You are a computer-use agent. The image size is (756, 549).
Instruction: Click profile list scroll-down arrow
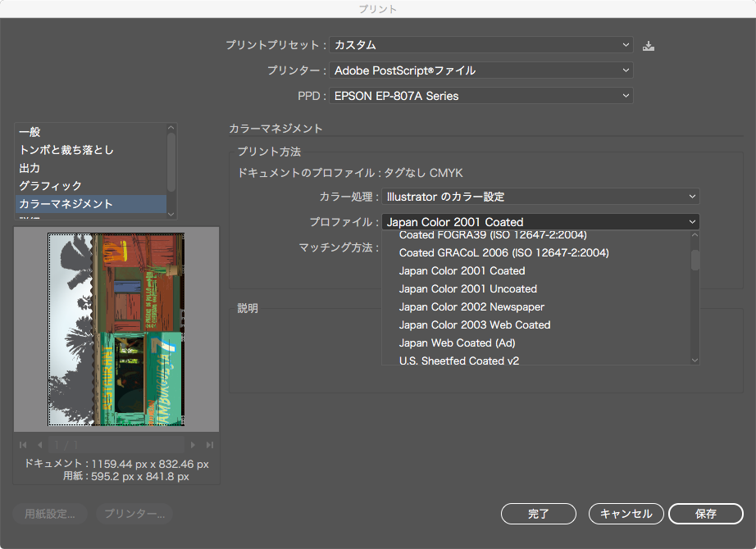(x=695, y=360)
